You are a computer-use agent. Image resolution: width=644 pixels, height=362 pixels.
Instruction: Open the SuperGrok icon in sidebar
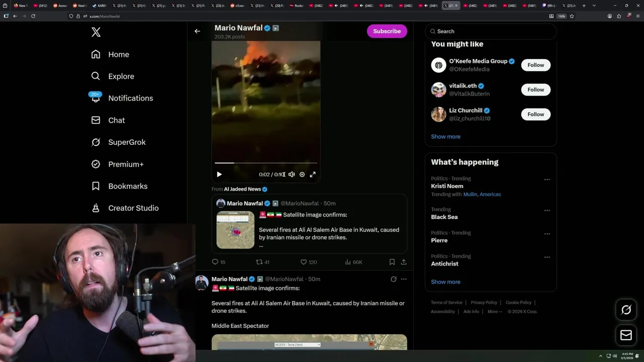96,142
